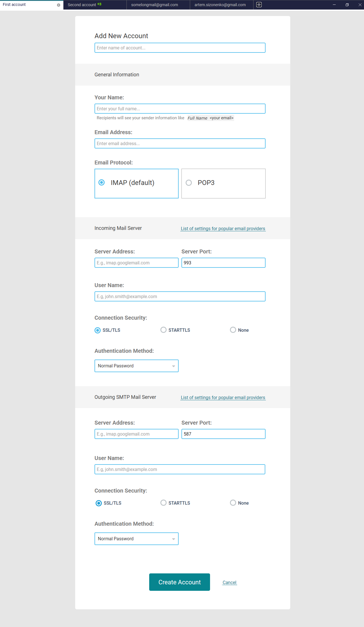Open the somelongmail@gmail.com tab
This screenshot has width=364, height=627.
tap(154, 5)
